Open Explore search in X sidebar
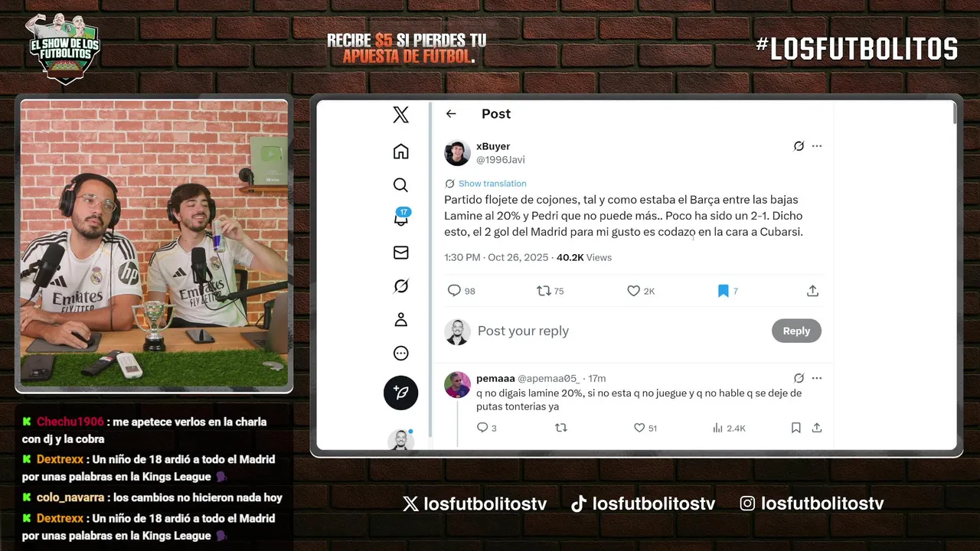Viewport: 980px width, 551px height. click(400, 184)
